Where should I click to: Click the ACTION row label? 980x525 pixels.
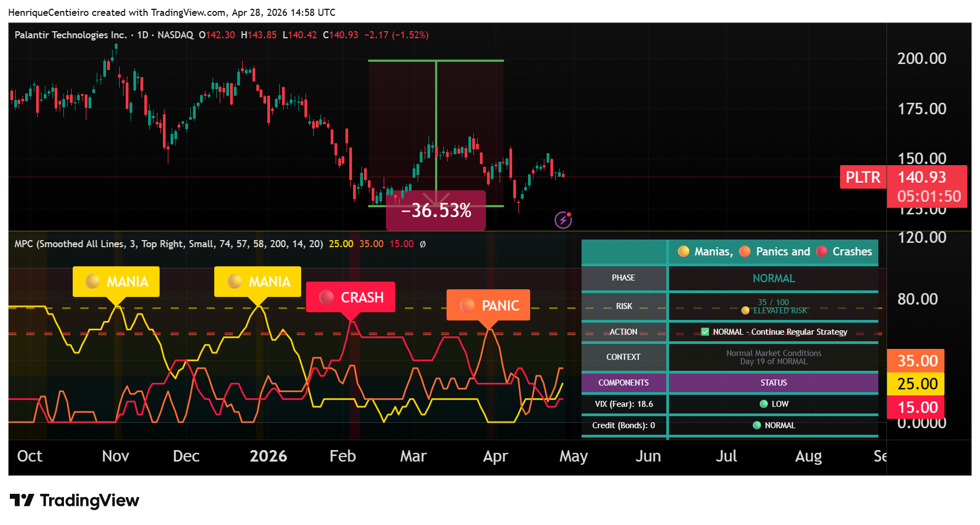click(624, 332)
